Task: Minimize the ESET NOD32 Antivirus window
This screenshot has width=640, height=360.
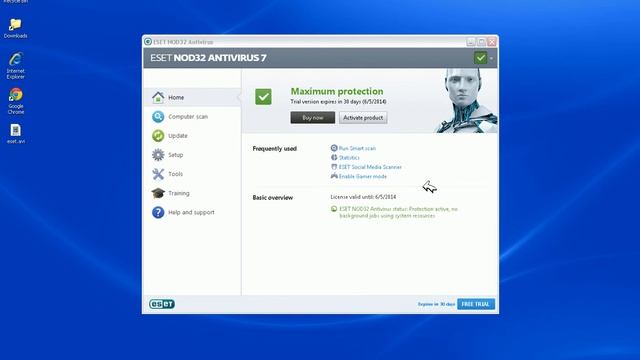Action: [x=471, y=42]
